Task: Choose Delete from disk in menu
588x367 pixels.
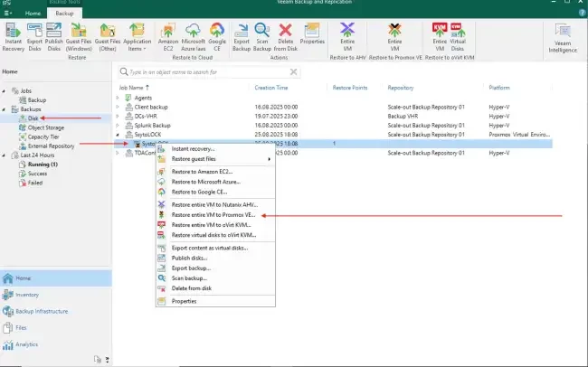Action: [x=215, y=288]
